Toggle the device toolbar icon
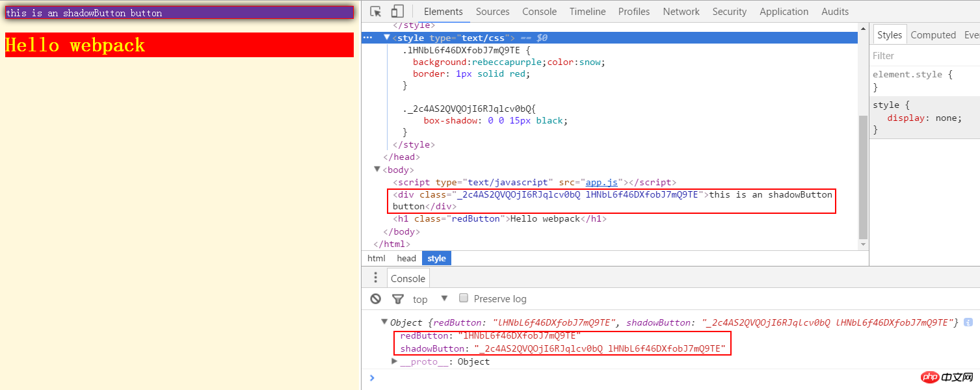Screen dimensions: 980x390 397,12
